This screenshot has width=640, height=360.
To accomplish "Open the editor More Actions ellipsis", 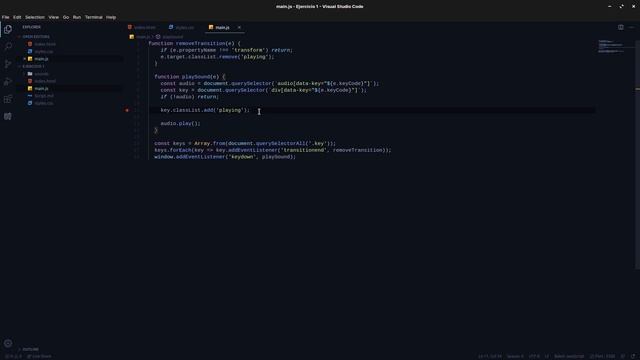I will [x=631, y=27].
